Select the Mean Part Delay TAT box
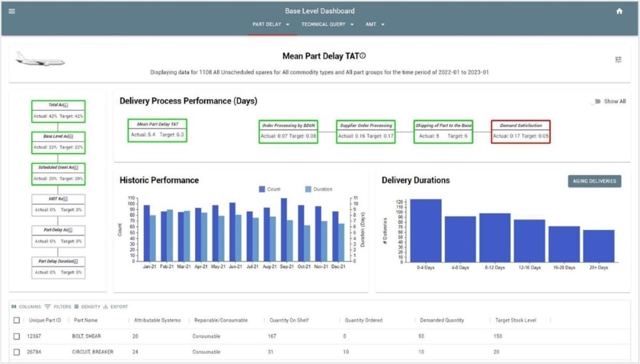The width and height of the screenshot is (640, 364). point(157,131)
